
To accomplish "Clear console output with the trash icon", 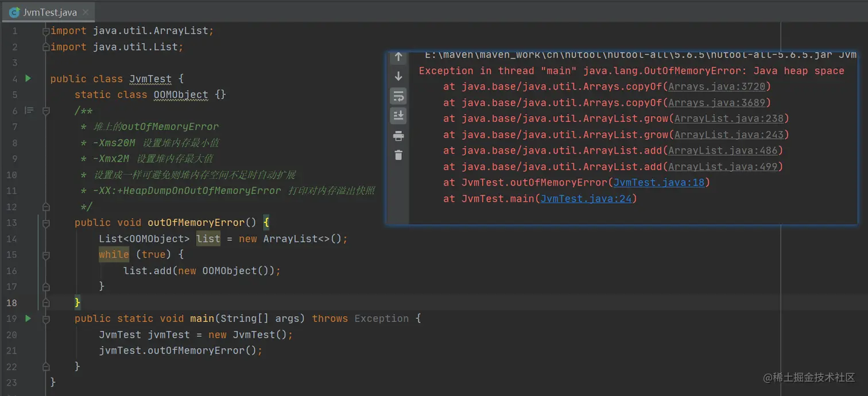I will pos(398,155).
